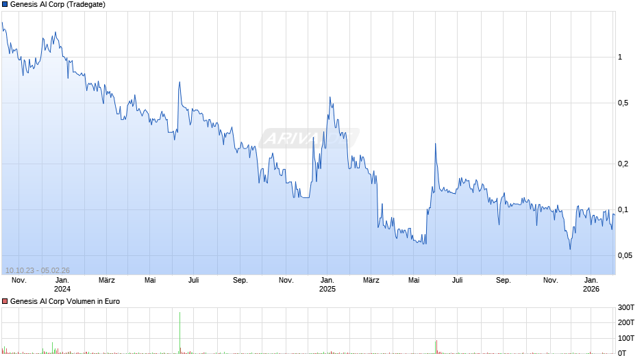644x360 pixels.
Task: Click the volume axis label '0T'
Action: [x=622, y=353]
